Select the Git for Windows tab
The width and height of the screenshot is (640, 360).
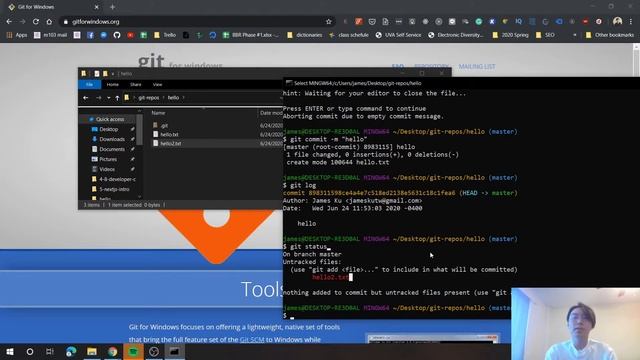(x=53, y=7)
